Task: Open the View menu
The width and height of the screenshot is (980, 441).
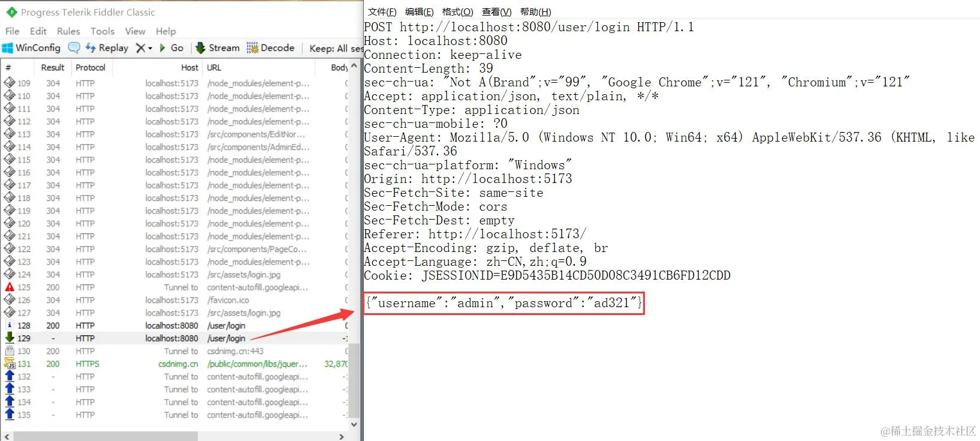Action: (135, 31)
